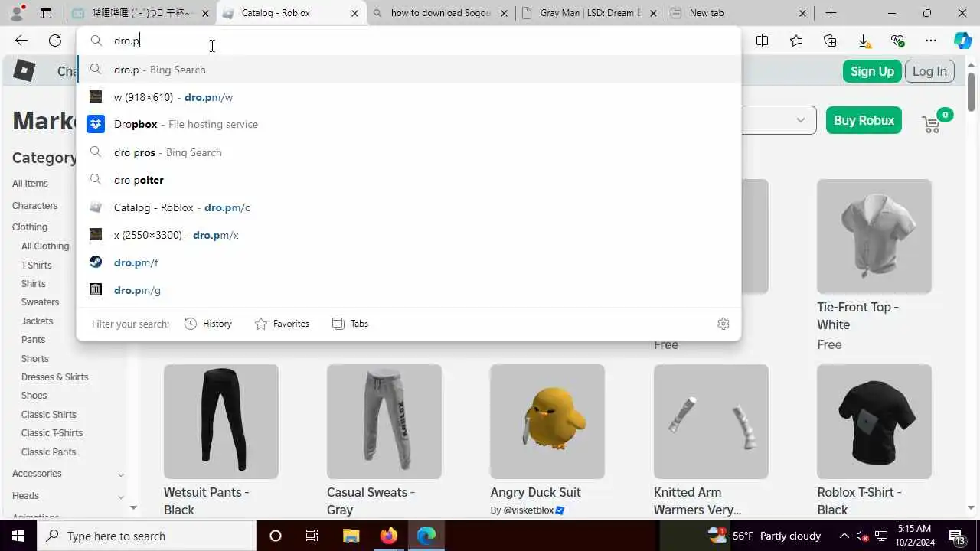Open the tab actions menu icon
This screenshot has width=980, height=551.
tap(46, 13)
